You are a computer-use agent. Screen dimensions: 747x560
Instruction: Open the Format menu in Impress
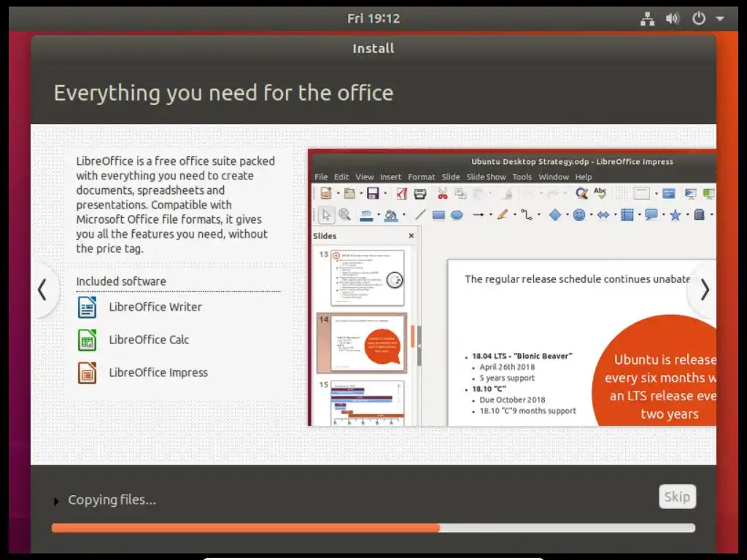point(422,177)
